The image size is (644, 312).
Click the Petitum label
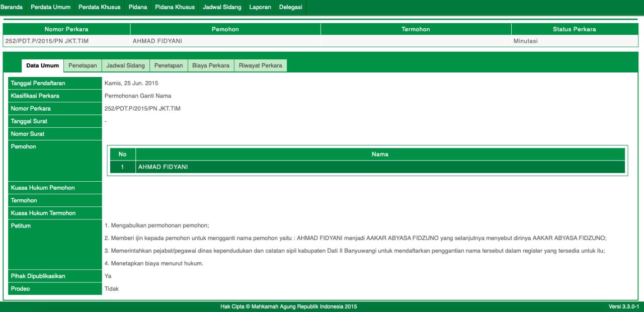[x=55, y=245]
